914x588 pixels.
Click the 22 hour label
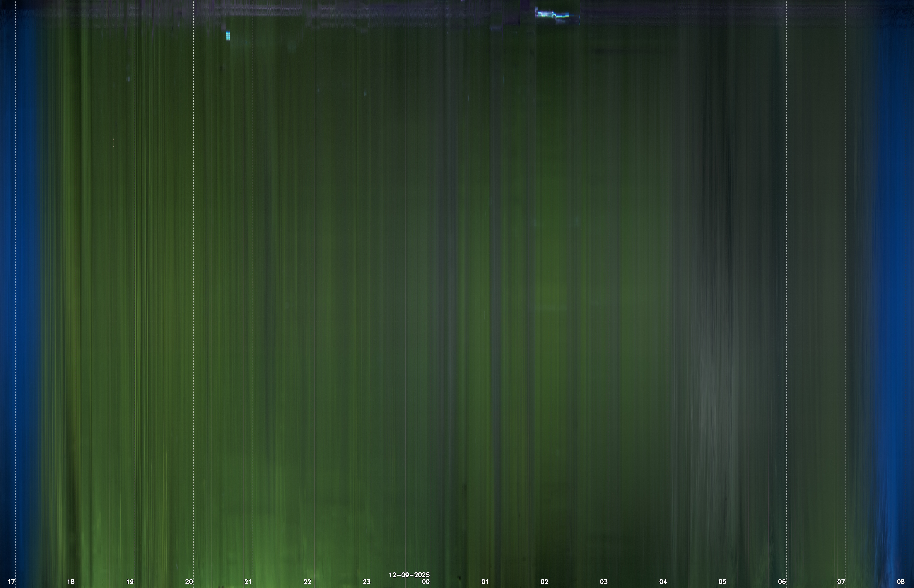coord(307,582)
